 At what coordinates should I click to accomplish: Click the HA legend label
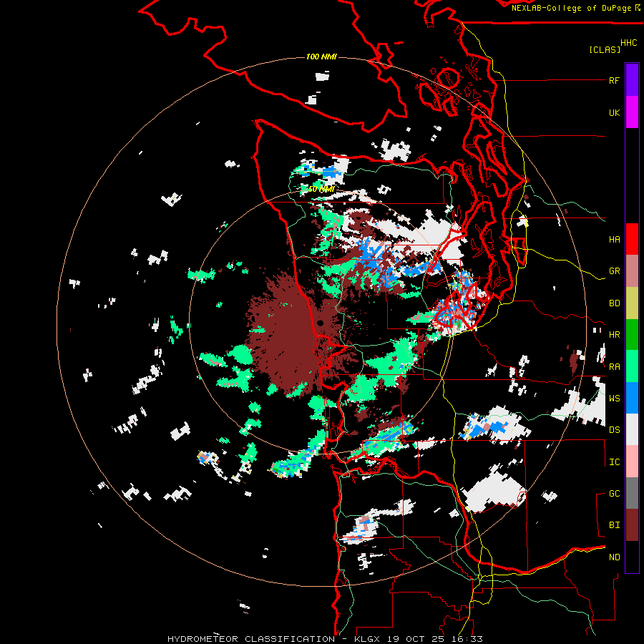614,240
